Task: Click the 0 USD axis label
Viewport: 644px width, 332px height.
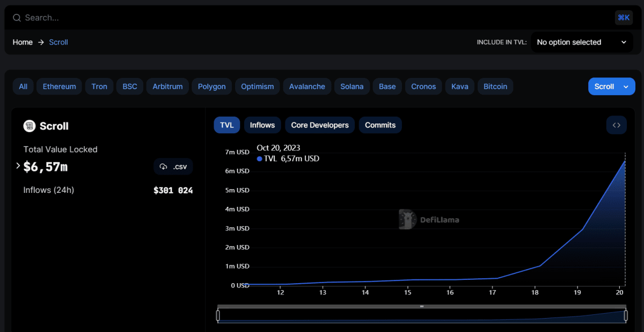Action: pyautogui.click(x=240, y=285)
